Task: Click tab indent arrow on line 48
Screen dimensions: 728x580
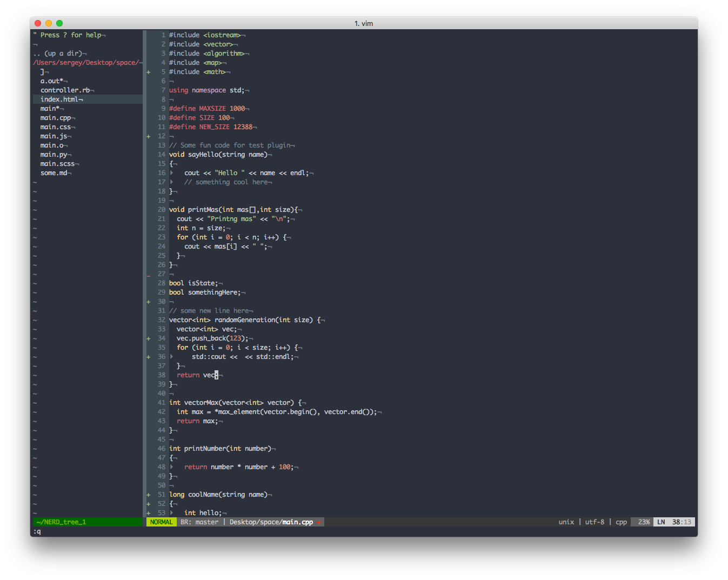Action: pyautogui.click(x=171, y=467)
